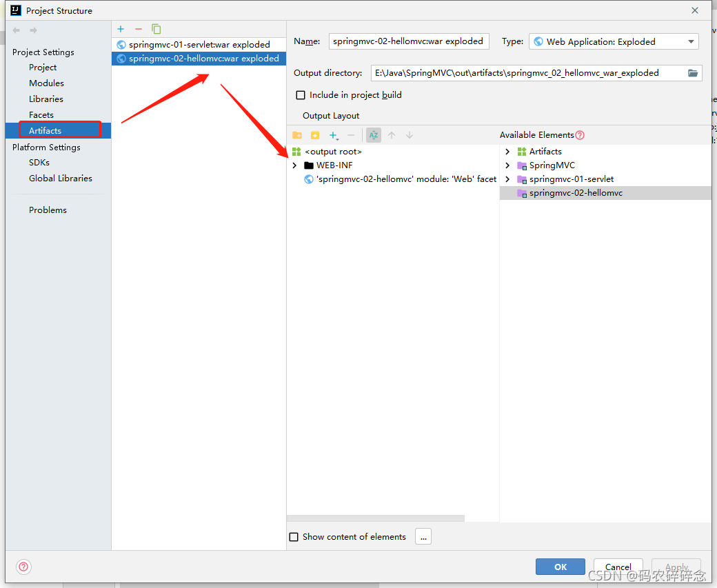The width and height of the screenshot is (717, 588).
Task: Click the Cancel button
Action: 618,567
